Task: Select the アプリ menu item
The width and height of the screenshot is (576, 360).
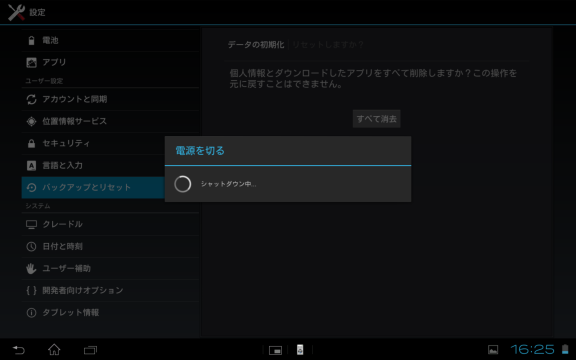Action: click(x=110, y=62)
